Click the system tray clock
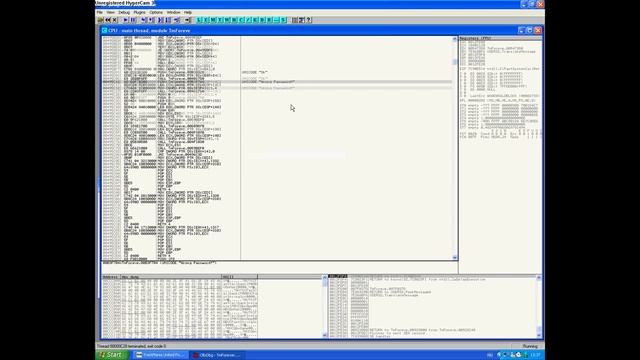 (x=536, y=355)
